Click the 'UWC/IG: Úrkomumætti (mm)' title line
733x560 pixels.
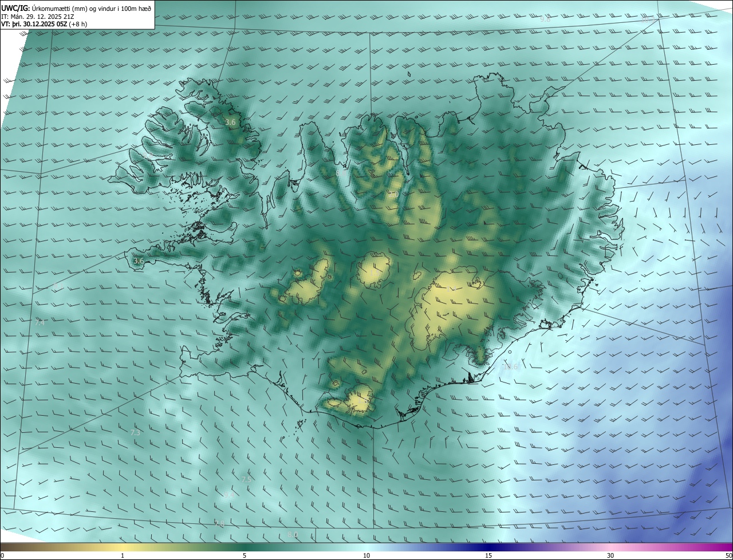(76, 8)
